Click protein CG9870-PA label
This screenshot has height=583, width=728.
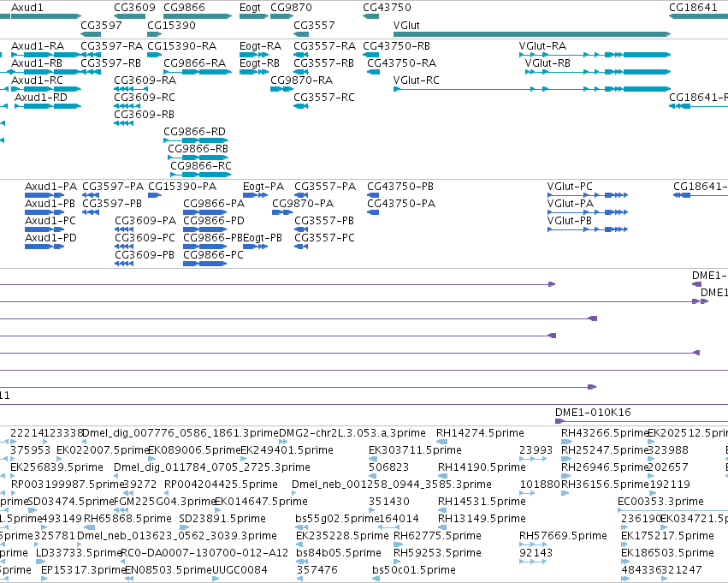(x=303, y=204)
